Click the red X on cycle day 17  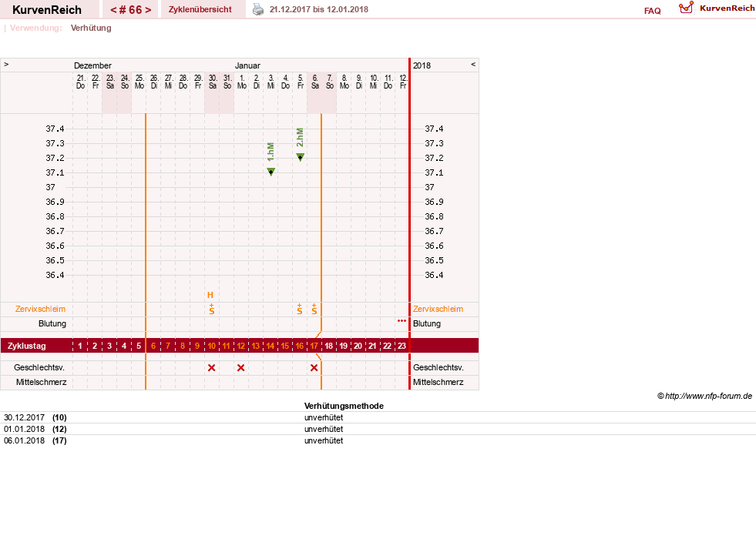(x=314, y=368)
